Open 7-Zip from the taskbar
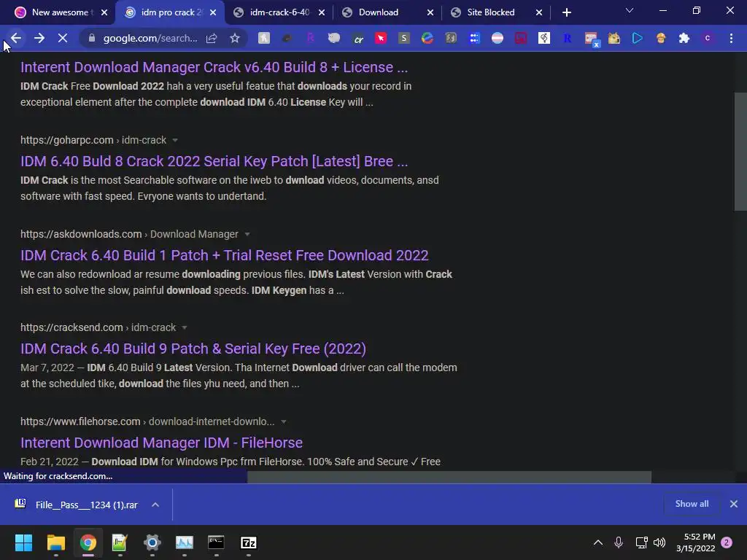 pyautogui.click(x=249, y=542)
